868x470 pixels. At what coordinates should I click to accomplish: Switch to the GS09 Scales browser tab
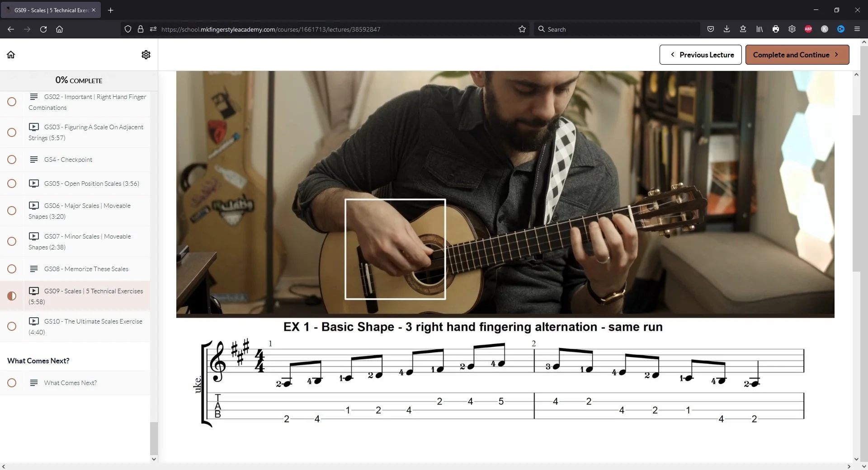coord(50,10)
